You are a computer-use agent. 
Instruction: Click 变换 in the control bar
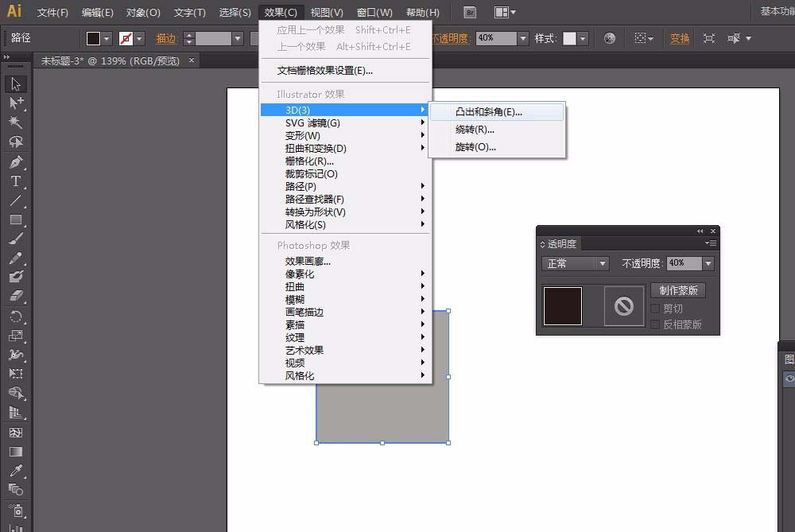(x=679, y=37)
